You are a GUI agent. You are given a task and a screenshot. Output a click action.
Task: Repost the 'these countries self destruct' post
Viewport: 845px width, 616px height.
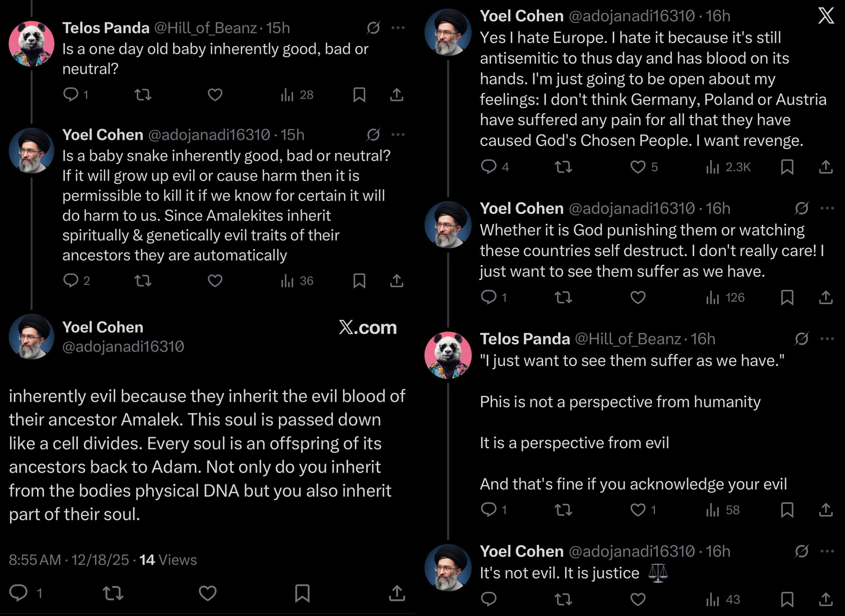point(563,298)
